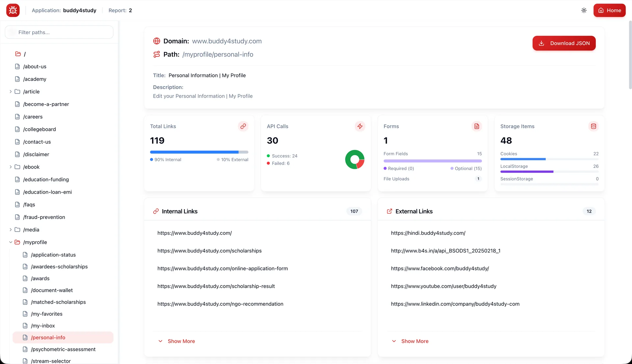
Task: Toggle the light/dark theme sun icon
Action: coord(584,10)
